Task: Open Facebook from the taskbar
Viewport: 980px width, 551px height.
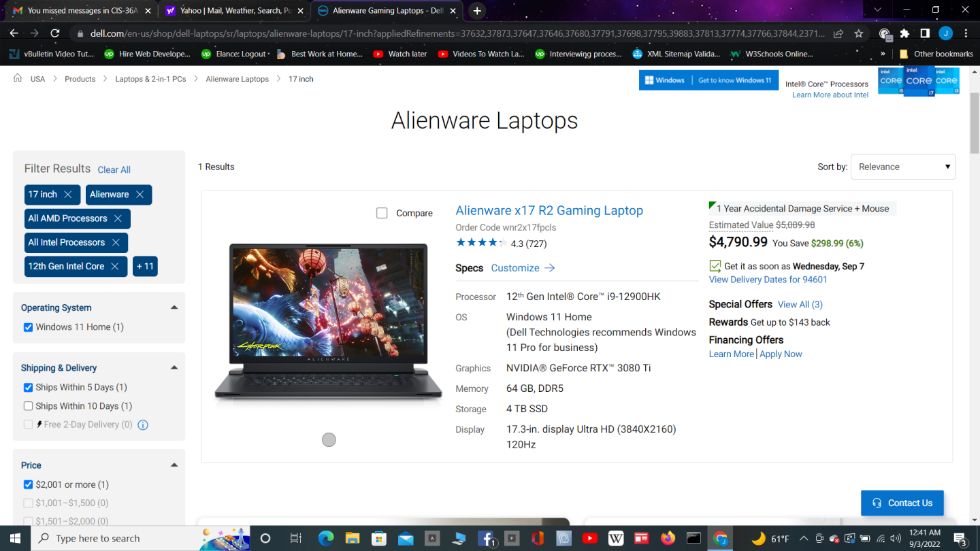Action: [486, 538]
